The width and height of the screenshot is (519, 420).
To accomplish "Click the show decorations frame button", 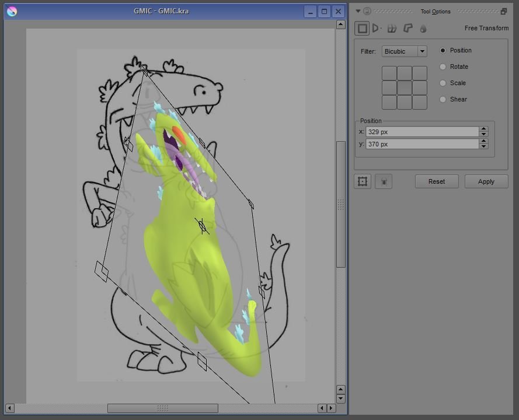I will [363, 181].
